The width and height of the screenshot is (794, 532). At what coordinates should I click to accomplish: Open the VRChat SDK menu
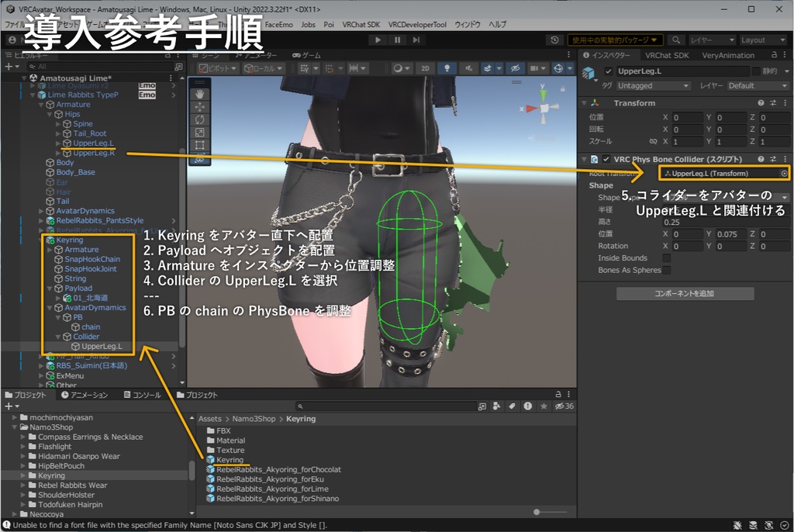pyautogui.click(x=361, y=24)
